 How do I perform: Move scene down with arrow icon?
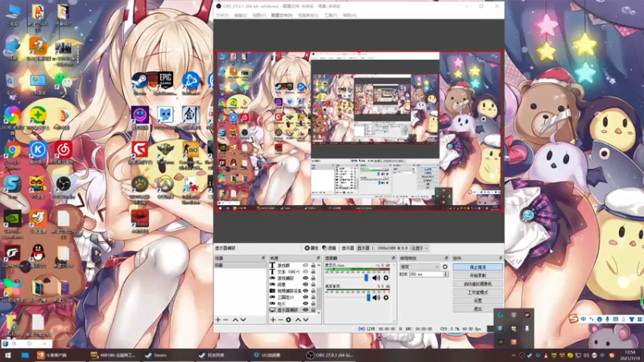point(243,319)
